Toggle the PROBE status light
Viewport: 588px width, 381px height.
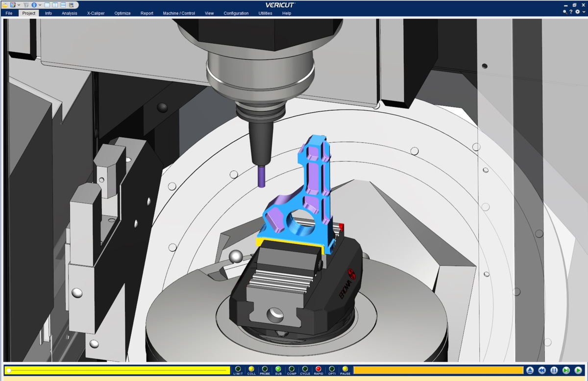coord(265,369)
